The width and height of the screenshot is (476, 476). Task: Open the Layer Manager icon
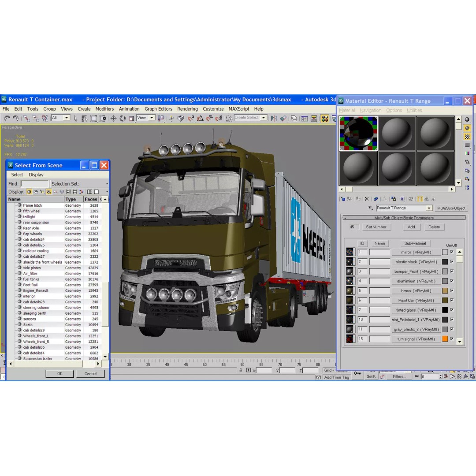tap(294, 119)
